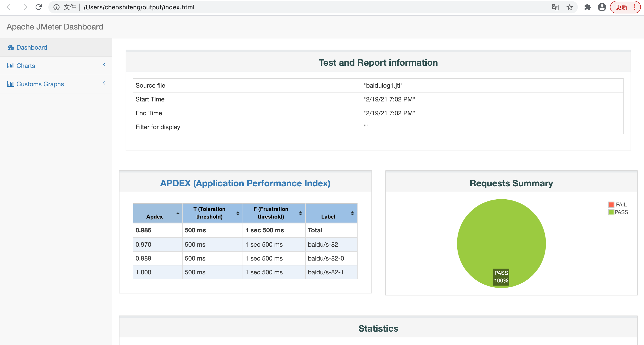Click the 更新 update button
Viewport: 644px width, 345px height.
(x=621, y=7)
